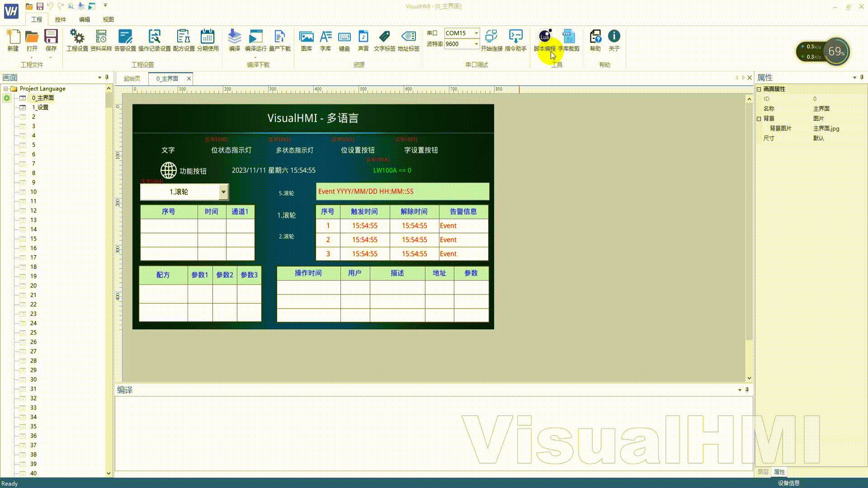This screenshot has width=868, height=488.
Task: Toggle pin on the 属性 panel
Action: click(862, 77)
